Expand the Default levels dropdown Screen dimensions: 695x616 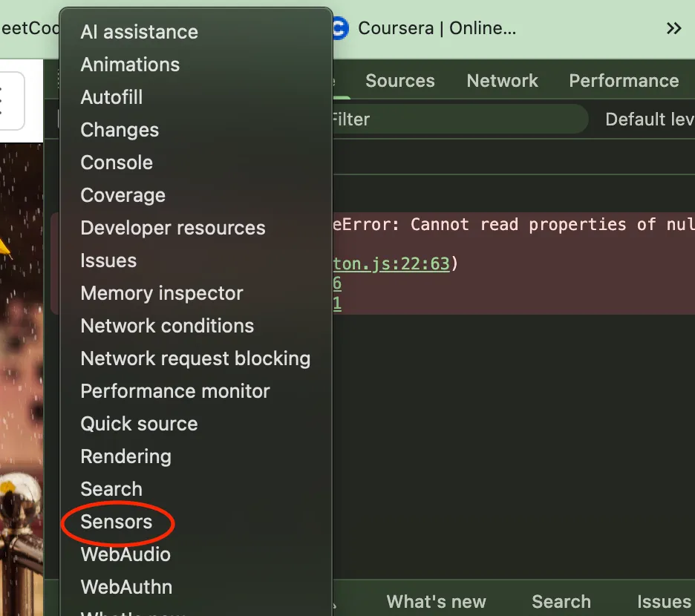point(648,119)
